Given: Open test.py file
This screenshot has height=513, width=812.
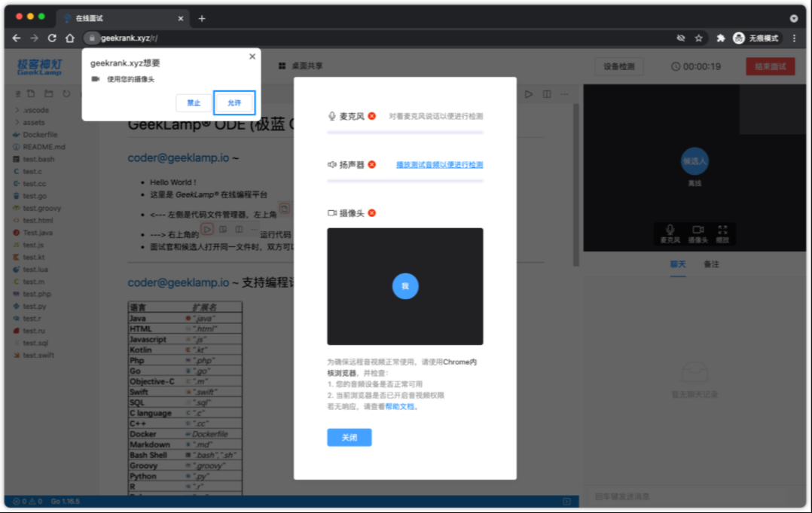Looking at the screenshot, I should click(34, 306).
